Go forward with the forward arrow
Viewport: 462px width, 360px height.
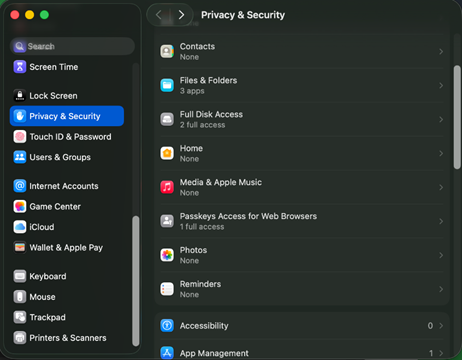pos(181,15)
